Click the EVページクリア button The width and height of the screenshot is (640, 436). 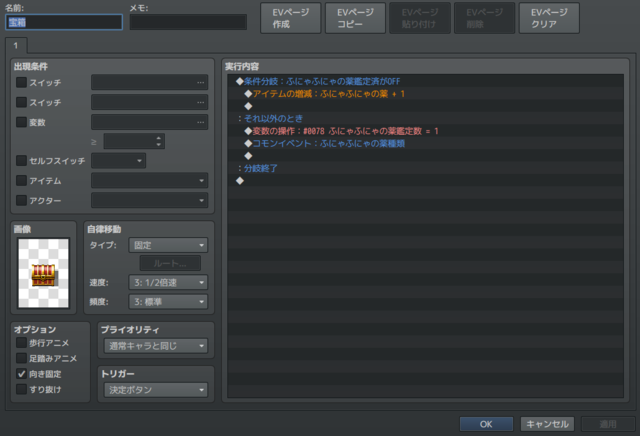549,18
